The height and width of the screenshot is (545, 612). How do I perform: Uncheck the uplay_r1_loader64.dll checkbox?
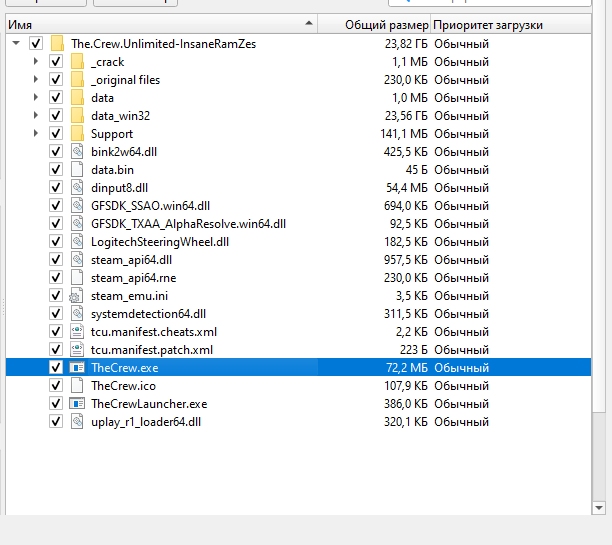(x=56, y=421)
